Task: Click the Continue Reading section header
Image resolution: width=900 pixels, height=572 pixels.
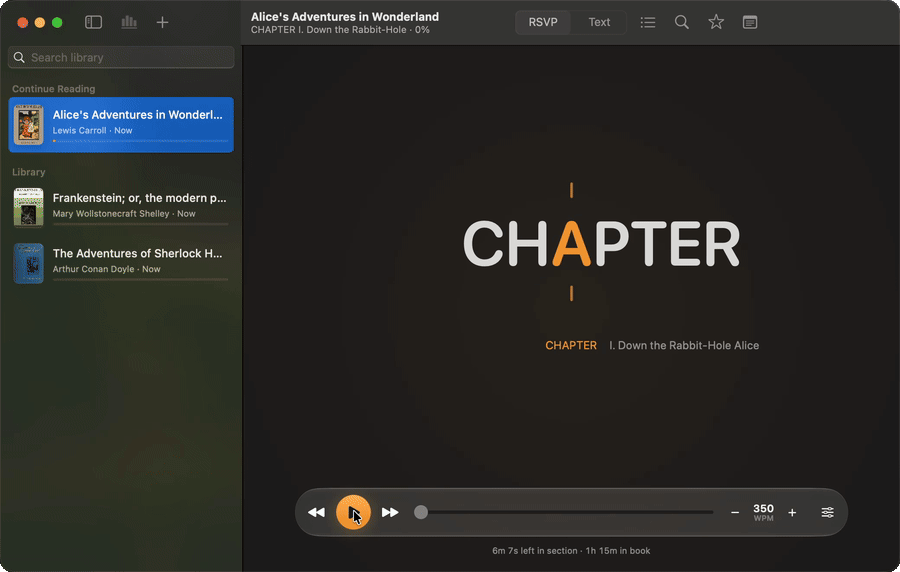Action: pos(53,89)
